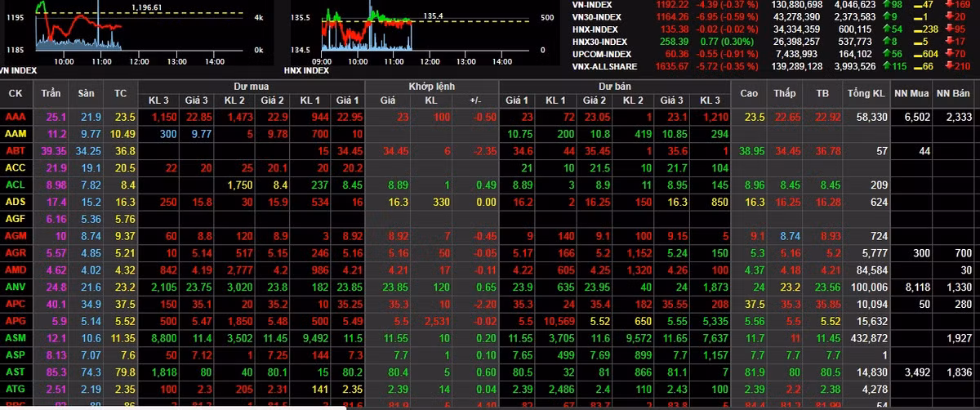Click the VN30-INDEX label
Viewport: 980px width, 410px height.
597,16
